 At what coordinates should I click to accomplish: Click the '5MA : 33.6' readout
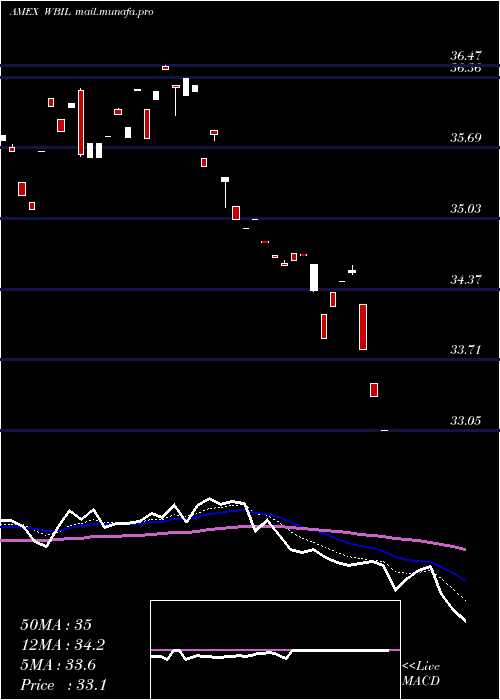58,665
